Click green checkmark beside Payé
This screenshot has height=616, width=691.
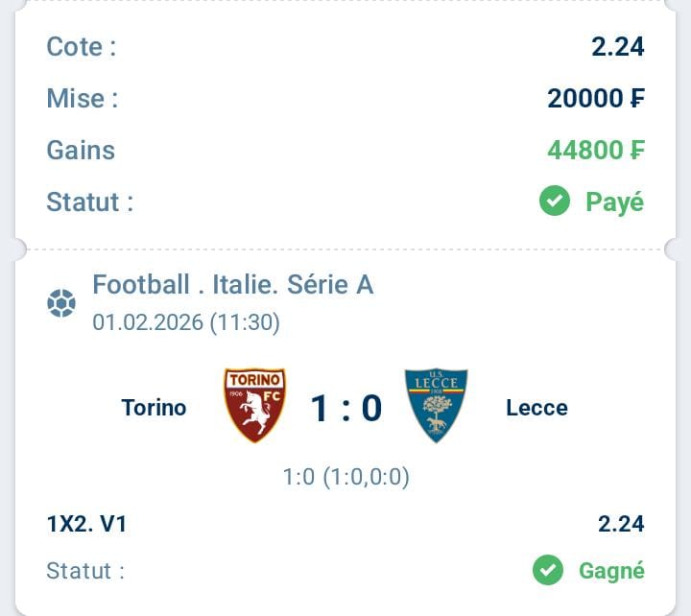pyautogui.click(x=555, y=201)
